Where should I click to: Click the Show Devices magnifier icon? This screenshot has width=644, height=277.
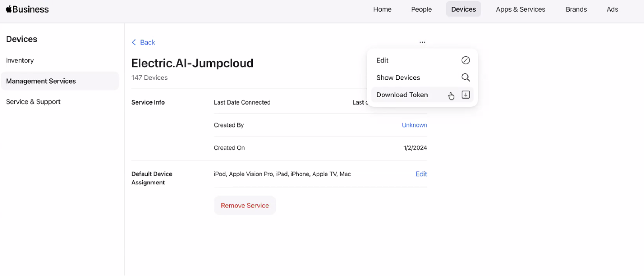pyautogui.click(x=466, y=78)
